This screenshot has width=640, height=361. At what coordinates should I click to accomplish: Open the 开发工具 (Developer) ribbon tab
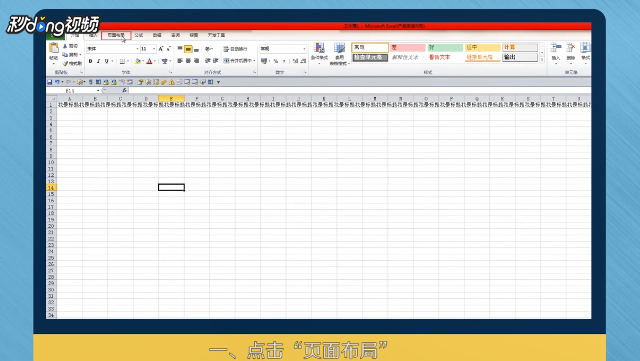click(216, 35)
